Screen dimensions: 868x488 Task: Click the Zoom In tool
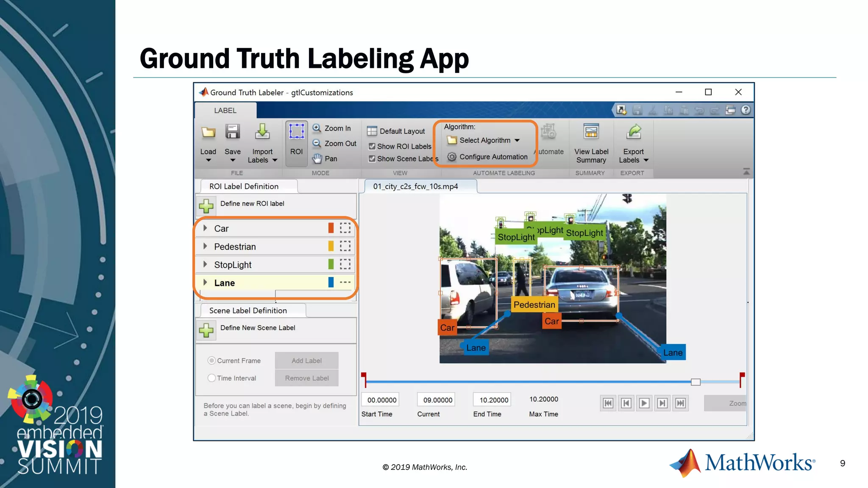pos(332,128)
